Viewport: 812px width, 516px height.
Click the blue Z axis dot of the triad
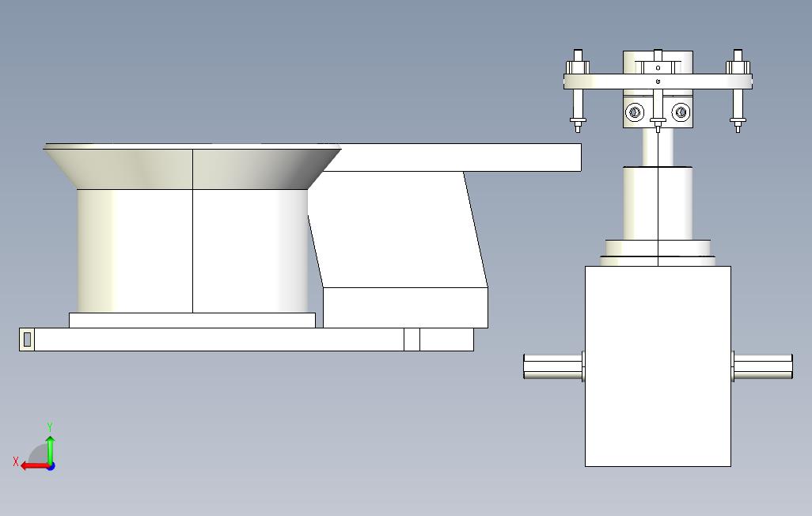click(x=51, y=466)
